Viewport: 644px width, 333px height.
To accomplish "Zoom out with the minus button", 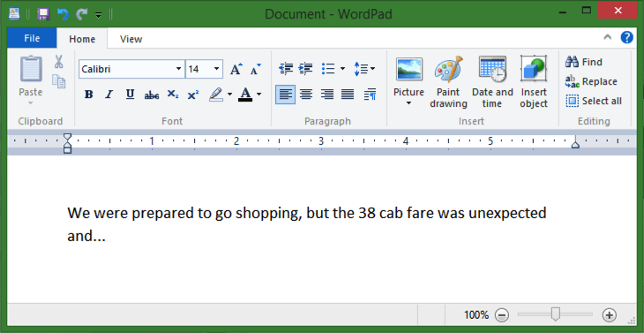I will [x=502, y=315].
